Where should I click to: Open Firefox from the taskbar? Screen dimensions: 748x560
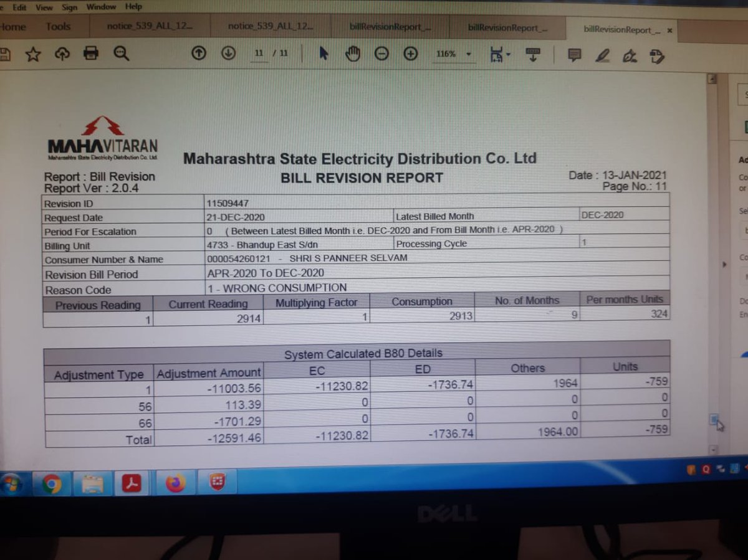pyautogui.click(x=175, y=482)
